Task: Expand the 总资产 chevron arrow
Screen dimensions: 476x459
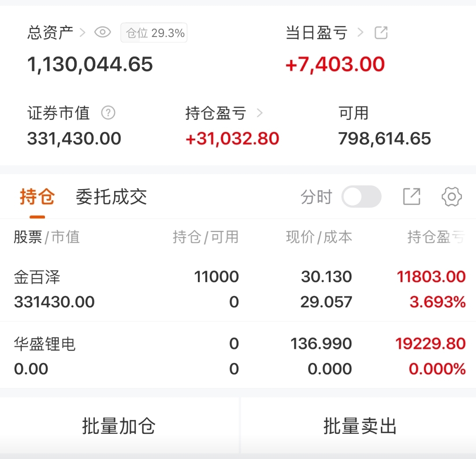Action: tap(83, 33)
